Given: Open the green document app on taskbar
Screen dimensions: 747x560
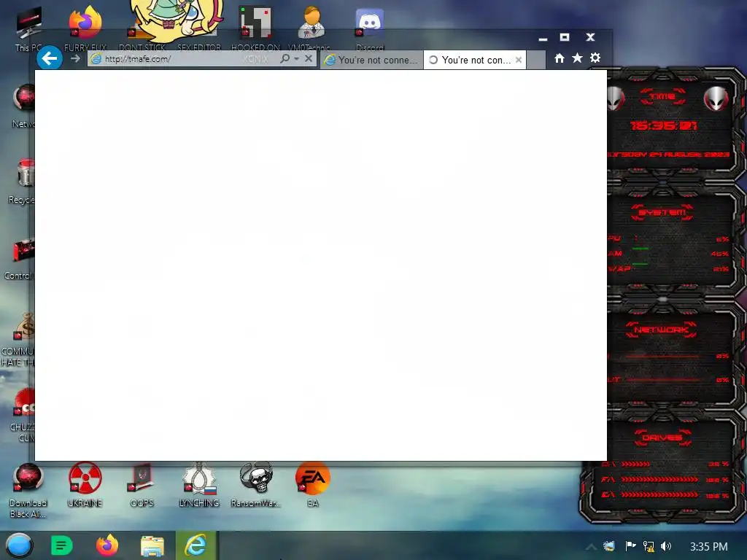Looking at the screenshot, I should click(x=61, y=545).
